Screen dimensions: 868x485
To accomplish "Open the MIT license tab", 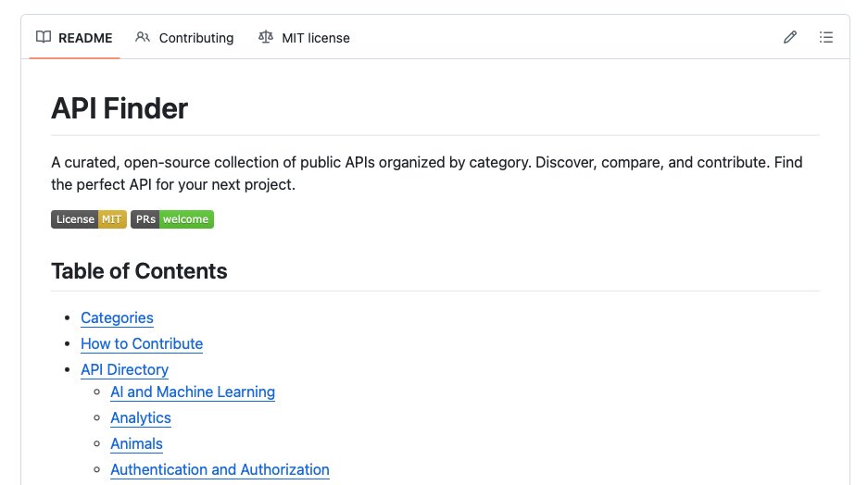I will point(304,38).
